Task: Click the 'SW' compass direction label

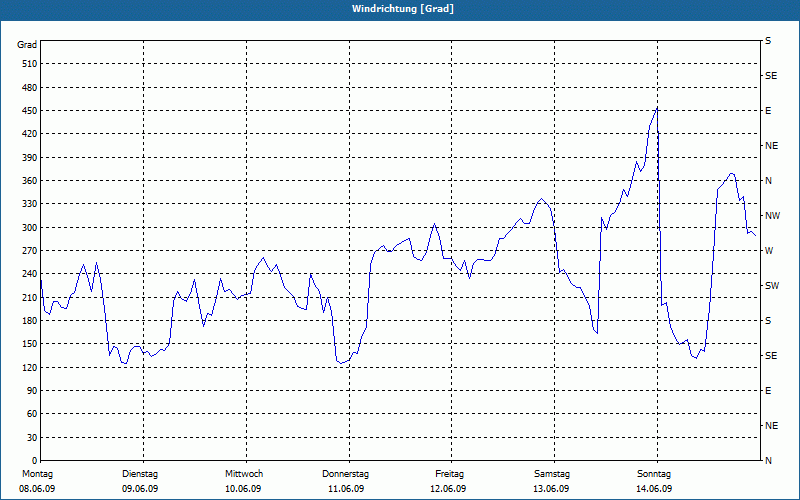Action: [772, 286]
